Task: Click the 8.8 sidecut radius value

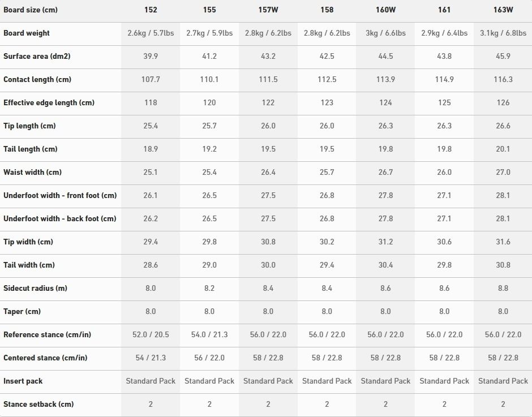Action: (503, 288)
